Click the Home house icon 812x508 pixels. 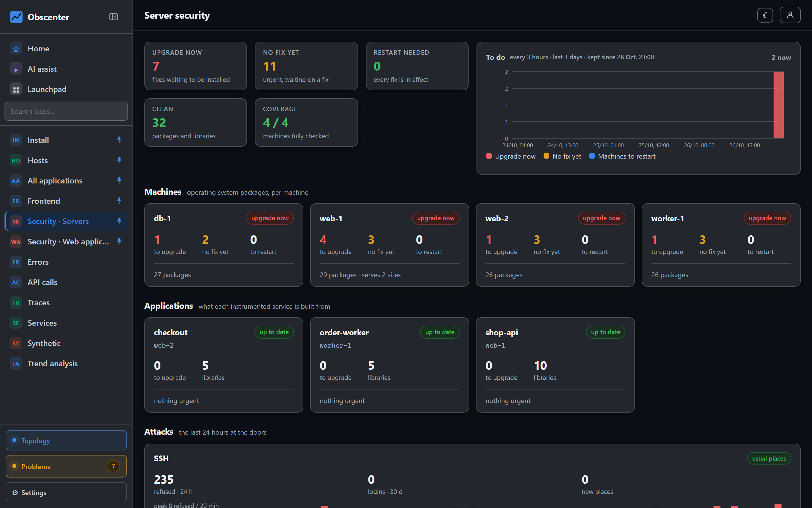coord(16,49)
